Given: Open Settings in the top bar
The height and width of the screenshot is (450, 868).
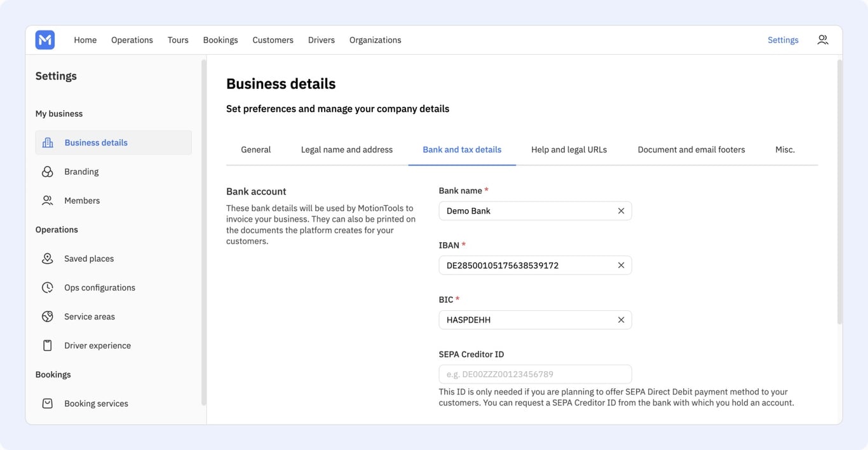Looking at the screenshot, I should [x=783, y=40].
